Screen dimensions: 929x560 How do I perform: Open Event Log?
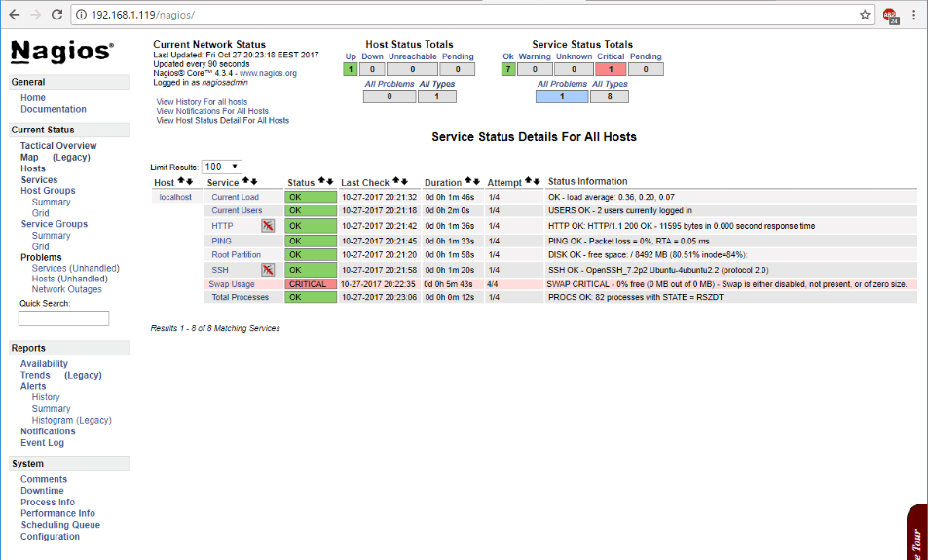[42, 443]
